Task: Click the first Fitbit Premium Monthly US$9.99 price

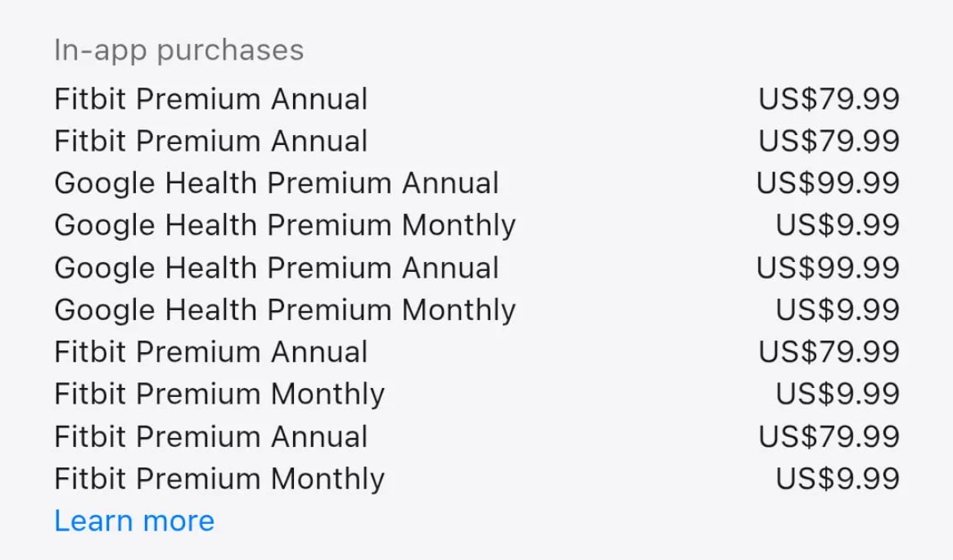Action: coord(837,394)
